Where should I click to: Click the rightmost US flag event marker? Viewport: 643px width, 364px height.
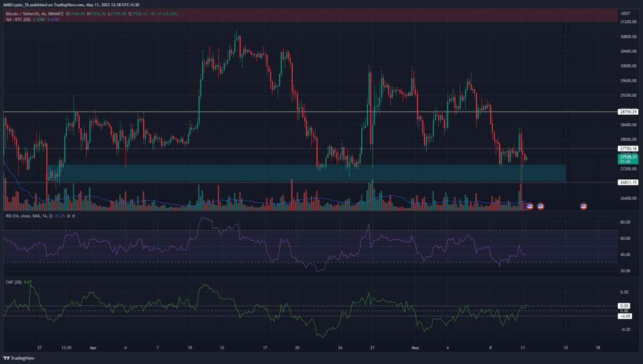pos(583,206)
